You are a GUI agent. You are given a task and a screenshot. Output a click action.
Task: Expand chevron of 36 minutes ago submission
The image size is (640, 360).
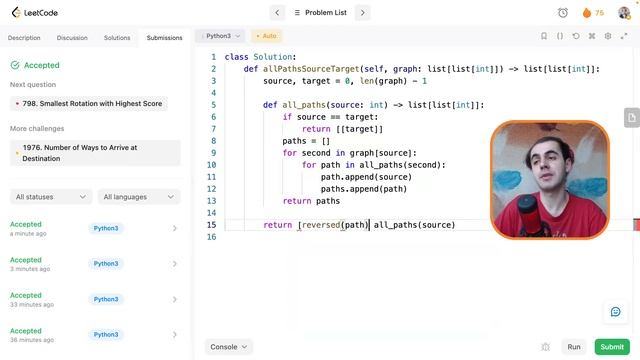(175, 335)
